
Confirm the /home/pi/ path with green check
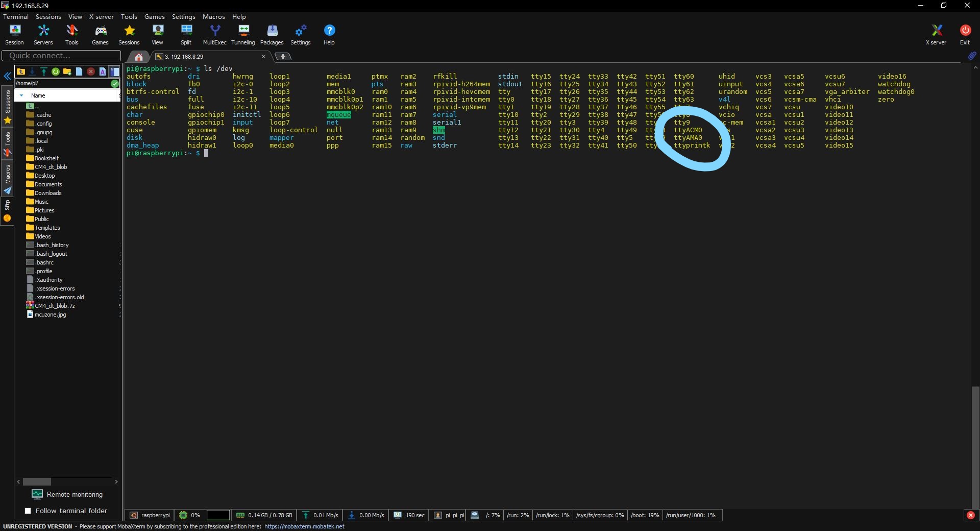pos(115,83)
